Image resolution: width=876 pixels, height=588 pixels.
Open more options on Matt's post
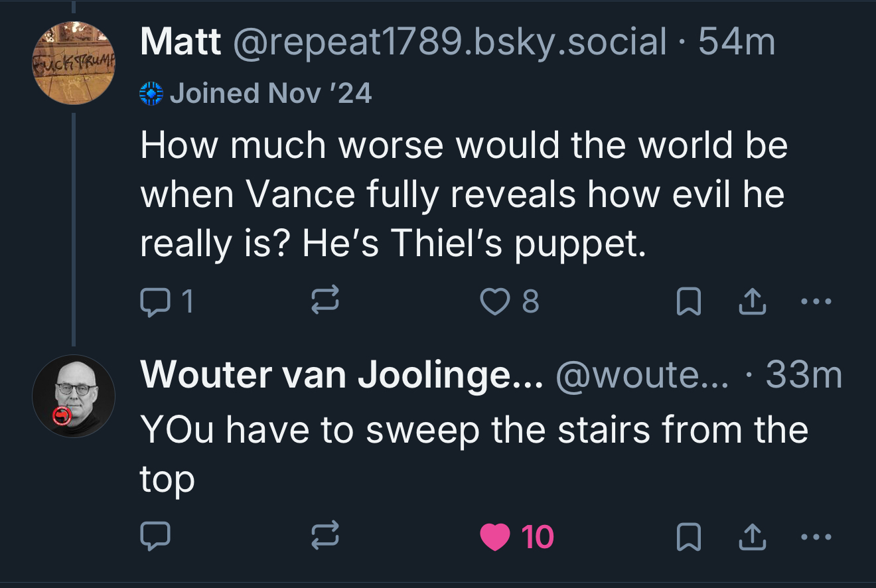[815, 302]
